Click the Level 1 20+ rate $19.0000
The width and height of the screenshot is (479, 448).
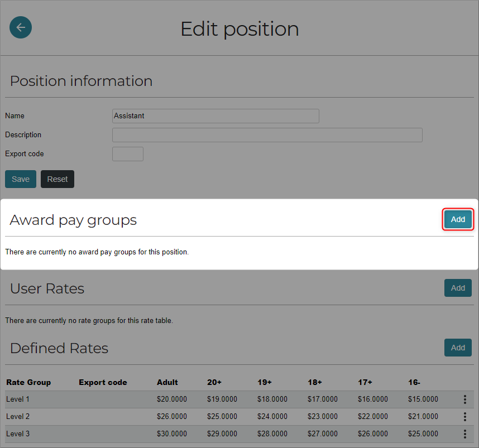pyautogui.click(x=222, y=399)
